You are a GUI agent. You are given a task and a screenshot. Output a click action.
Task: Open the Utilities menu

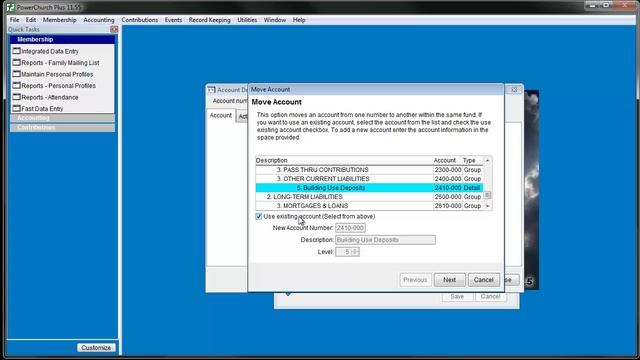click(247, 20)
